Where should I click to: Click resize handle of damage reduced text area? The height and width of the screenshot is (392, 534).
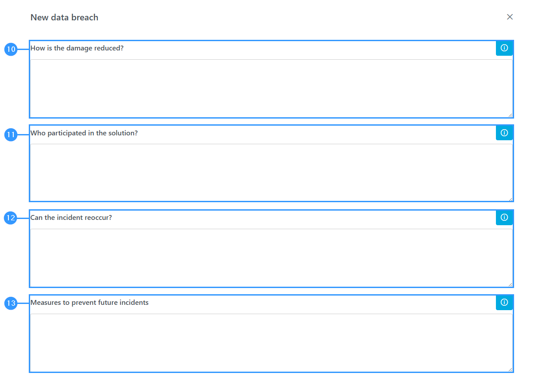pos(510,115)
